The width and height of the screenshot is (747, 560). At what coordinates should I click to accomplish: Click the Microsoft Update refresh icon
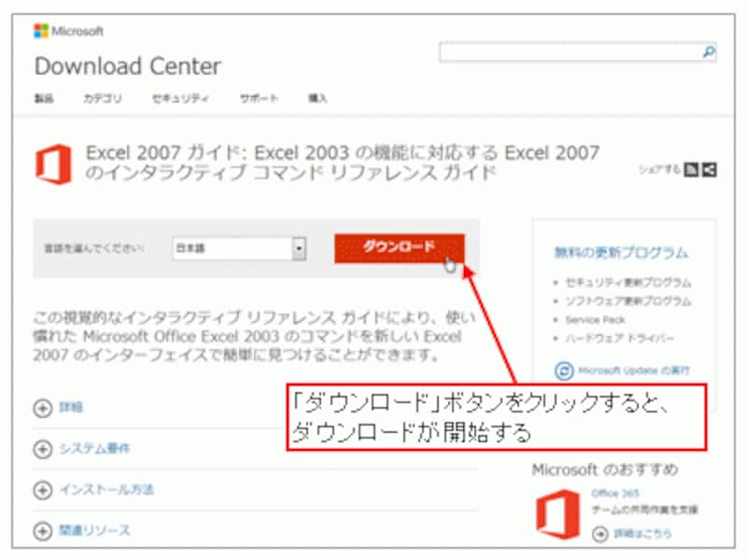(x=564, y=371)
